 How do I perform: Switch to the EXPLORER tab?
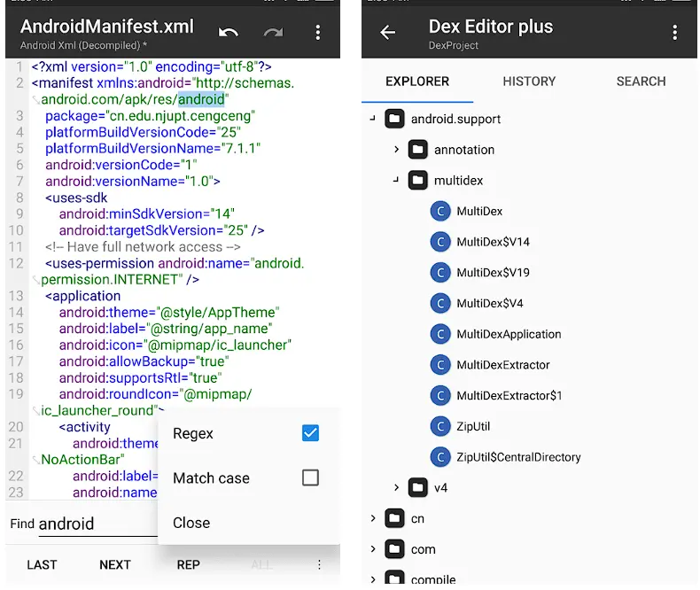pyautogui.click(x=417, y=82)
